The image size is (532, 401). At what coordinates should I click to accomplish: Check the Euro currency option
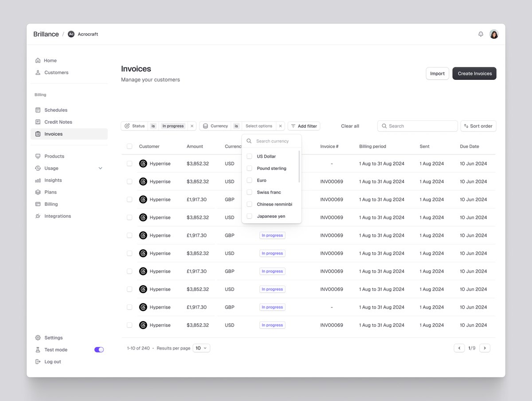(x=249, y=180)
